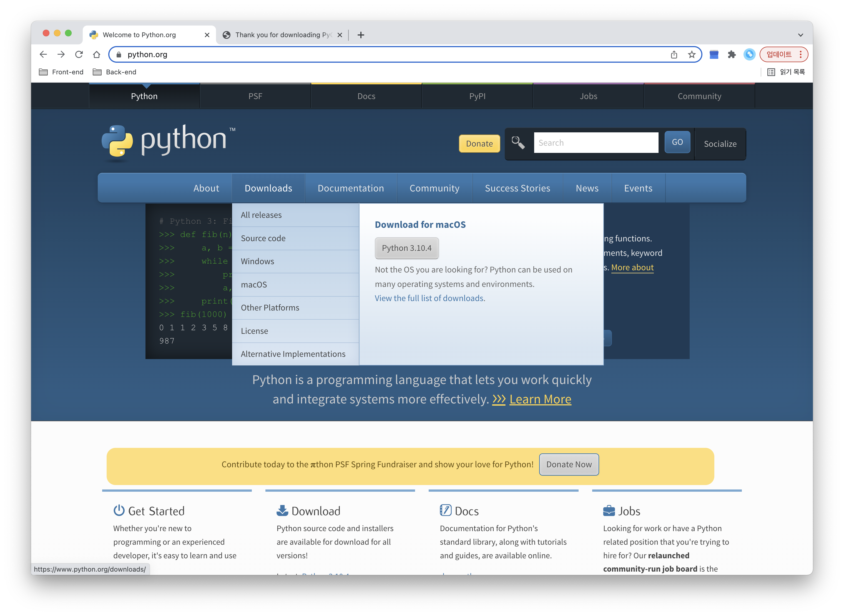Select the PSF top navigation tab
The height and width of the screenshot is (616, 844).
click(x=255, y=96)
